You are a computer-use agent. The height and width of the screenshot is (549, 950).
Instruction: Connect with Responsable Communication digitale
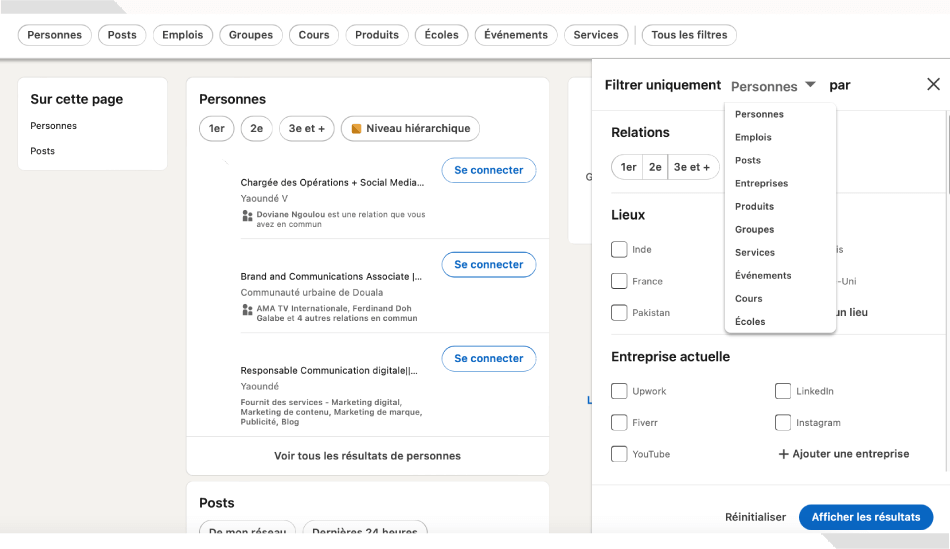488,358
